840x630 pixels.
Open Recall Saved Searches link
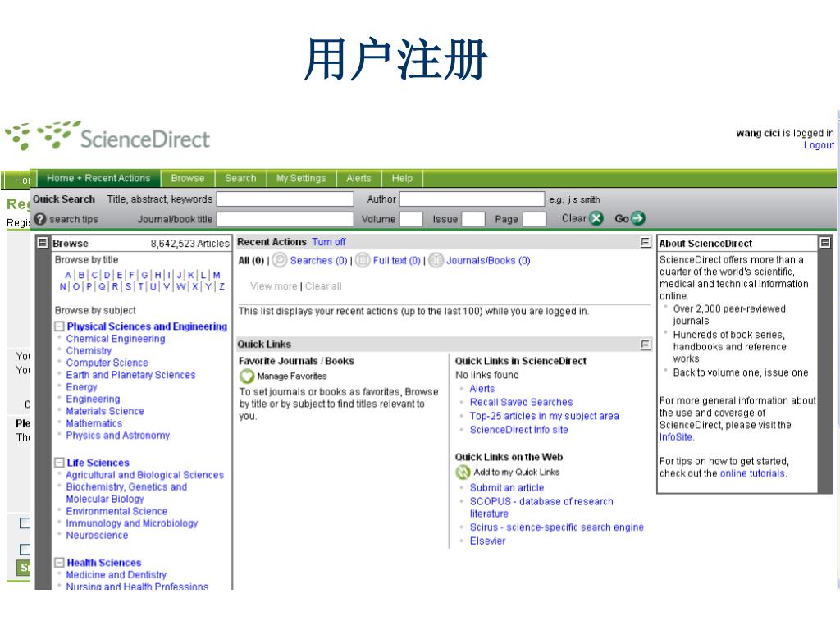pyautogui.click(x=521, y=402)
